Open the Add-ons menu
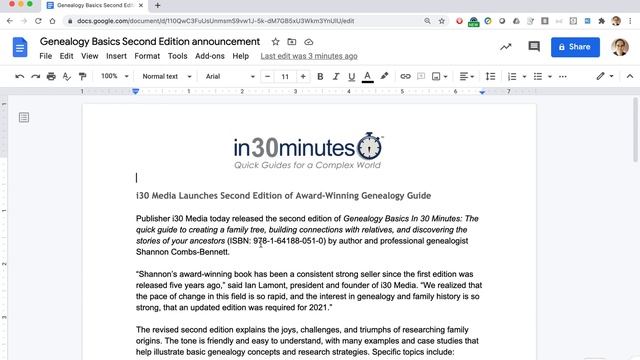The width and height of the screenshot is (640, 360). pyautogui.click(x=210, y=56)
